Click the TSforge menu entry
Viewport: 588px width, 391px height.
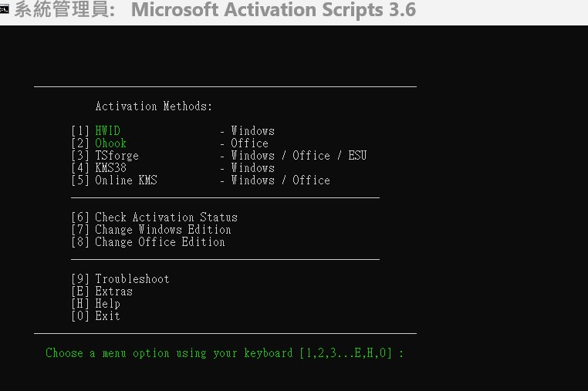pyautogui.click(x=117, y=156)
